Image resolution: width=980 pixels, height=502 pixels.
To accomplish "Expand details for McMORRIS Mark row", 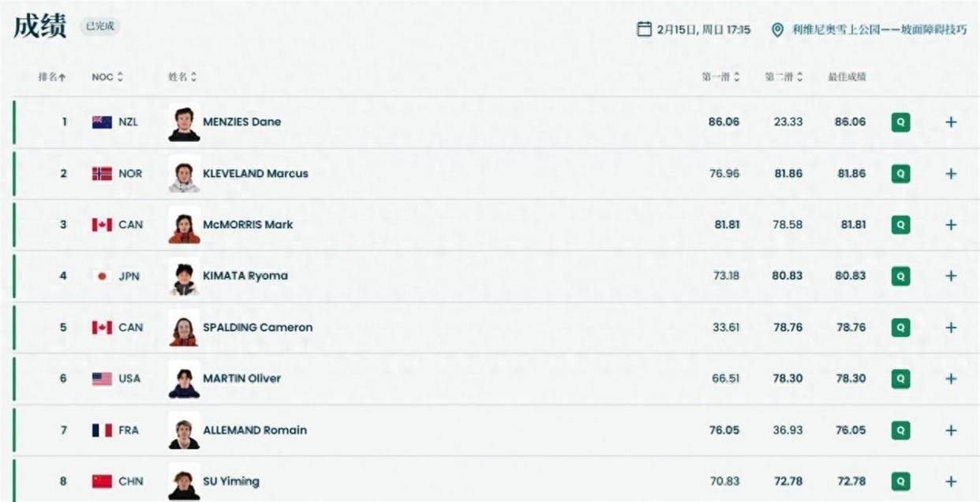I will pos(951,225).
